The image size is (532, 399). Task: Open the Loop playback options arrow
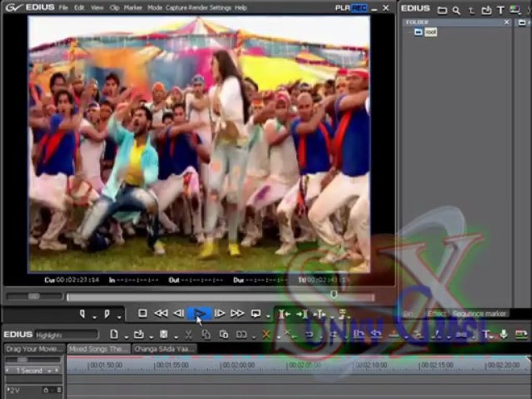point(268,317)
